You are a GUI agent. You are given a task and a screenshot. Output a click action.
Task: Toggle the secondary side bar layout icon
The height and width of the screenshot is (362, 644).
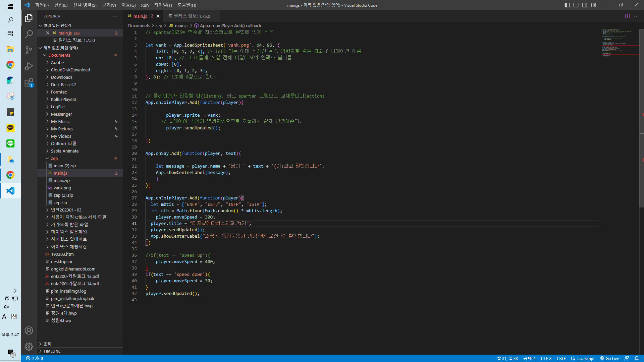[x=585, y=5]
